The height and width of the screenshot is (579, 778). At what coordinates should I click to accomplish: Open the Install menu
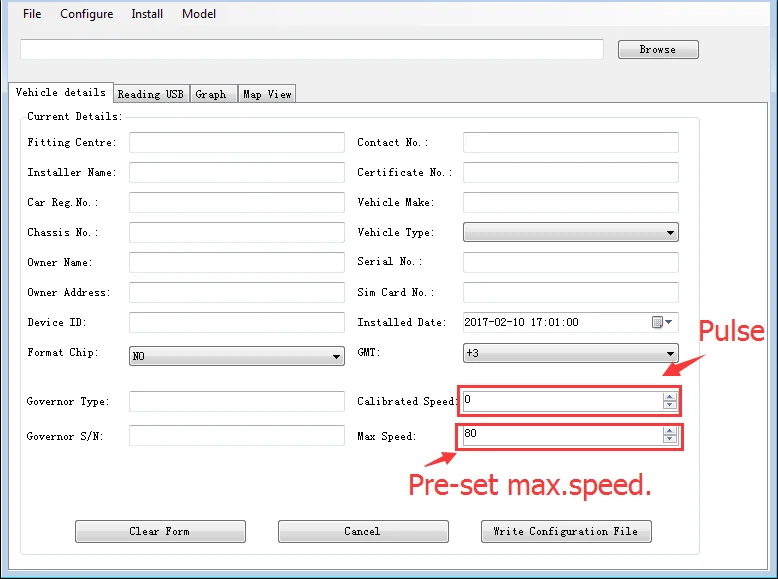[147, 14]
